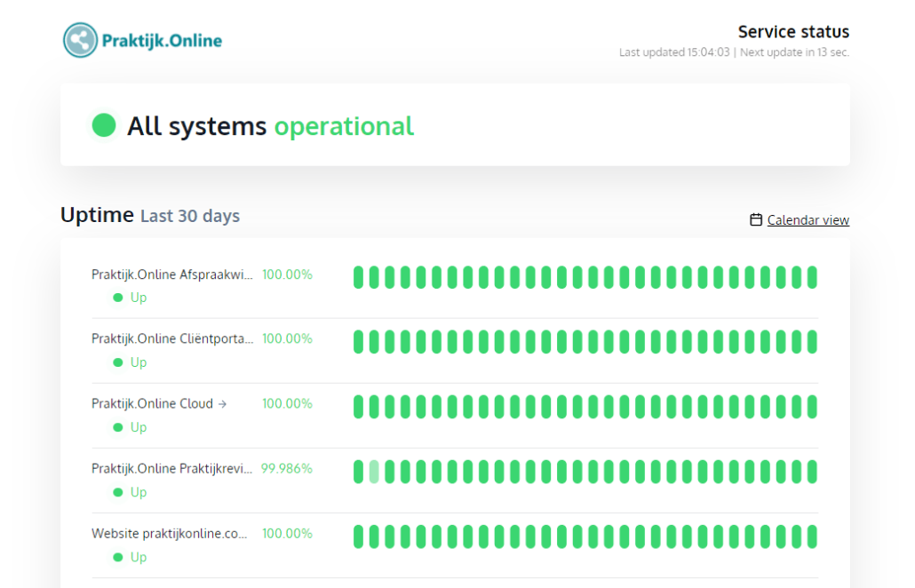Click the green Up dot under Praktijk.Online Praktijkrevi...
The image size is (915, 588).
118,492
